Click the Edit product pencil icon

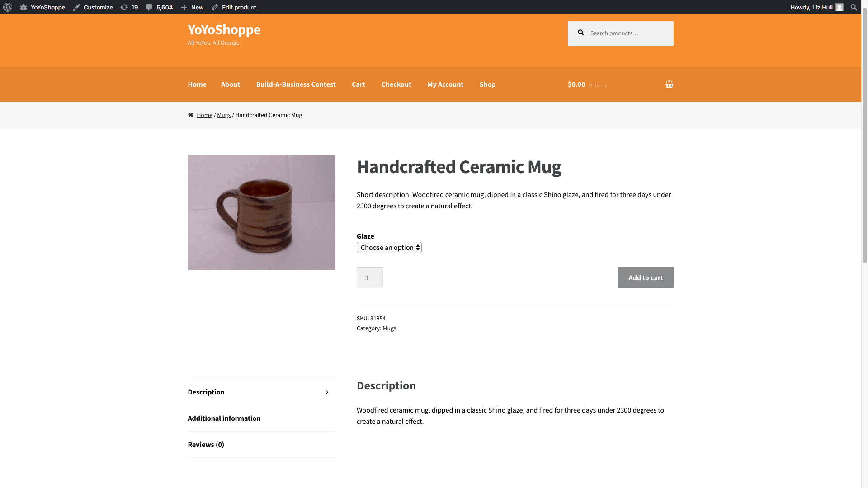click(215, 7)
